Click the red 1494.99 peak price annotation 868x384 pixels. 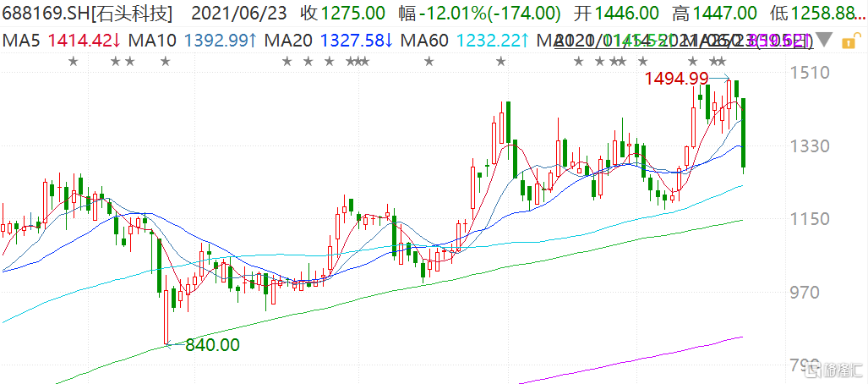[679, 80]
